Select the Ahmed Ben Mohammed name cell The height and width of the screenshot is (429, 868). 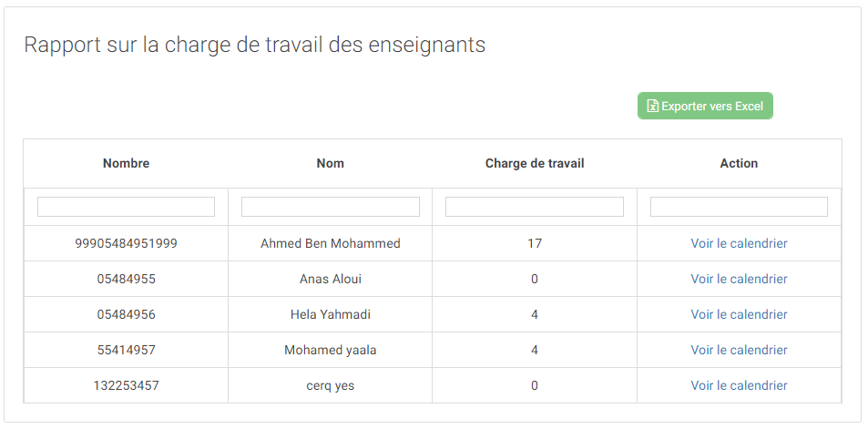331,243
